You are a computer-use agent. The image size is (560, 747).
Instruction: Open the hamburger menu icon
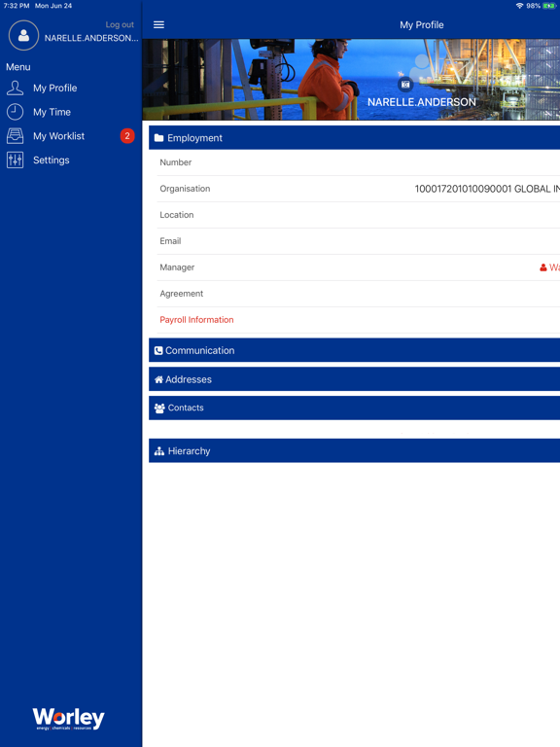158,24
